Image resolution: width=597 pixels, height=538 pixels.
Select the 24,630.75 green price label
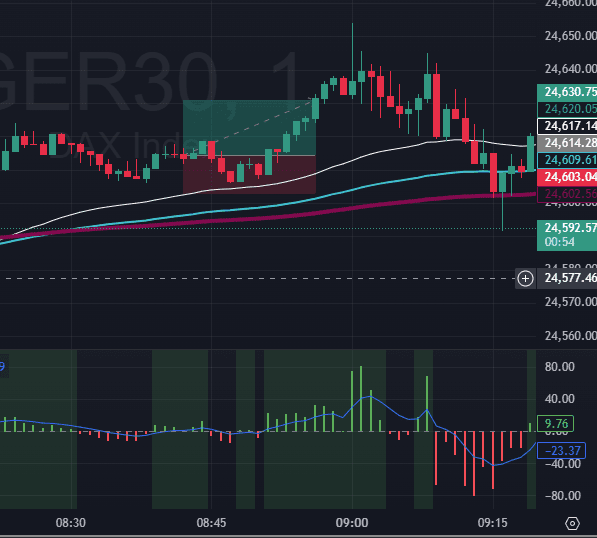(567, 92)
